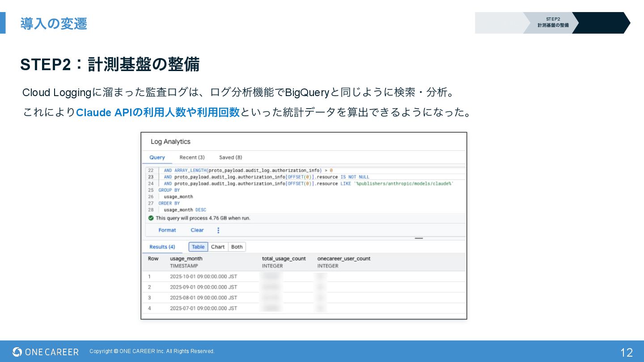
Task: Click the STEP2 計測基盤の整備 progress step
Action: click(553, 22)
